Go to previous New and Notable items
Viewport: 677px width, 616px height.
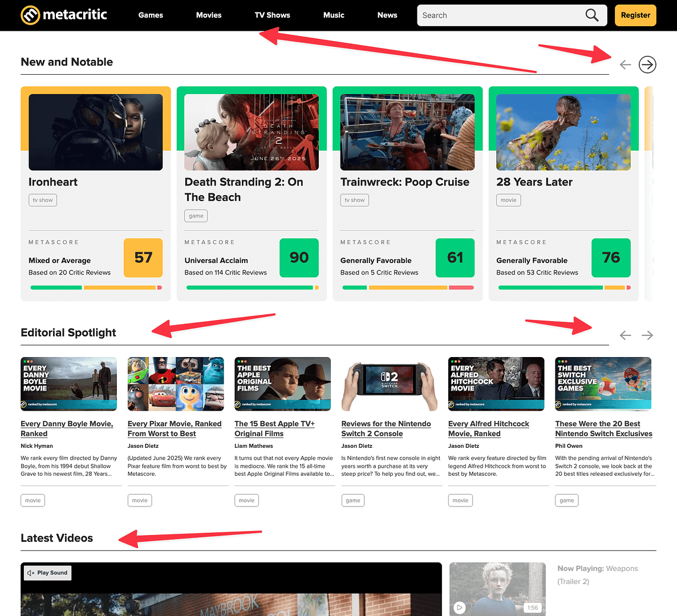tap(625, 65)
